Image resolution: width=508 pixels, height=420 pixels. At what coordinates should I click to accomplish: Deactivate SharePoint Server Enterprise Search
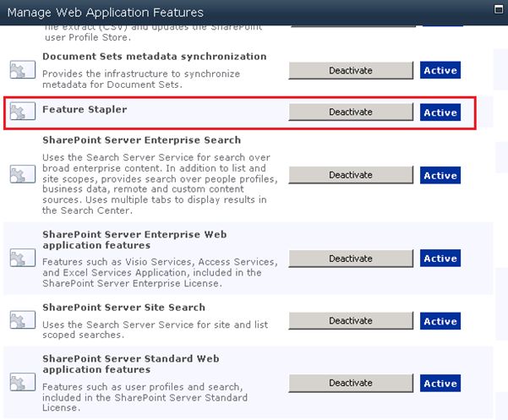[x=351, y=175]
